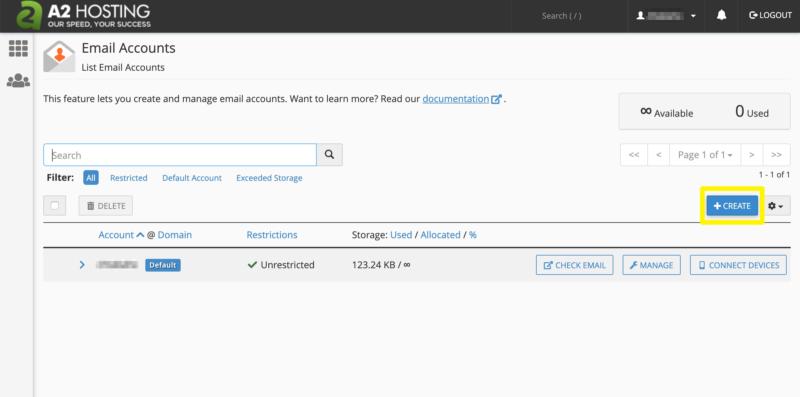This screenshot has height=397, width=800.
Task: Sort by the Restrictions column
Action: (x=272, y=235)
